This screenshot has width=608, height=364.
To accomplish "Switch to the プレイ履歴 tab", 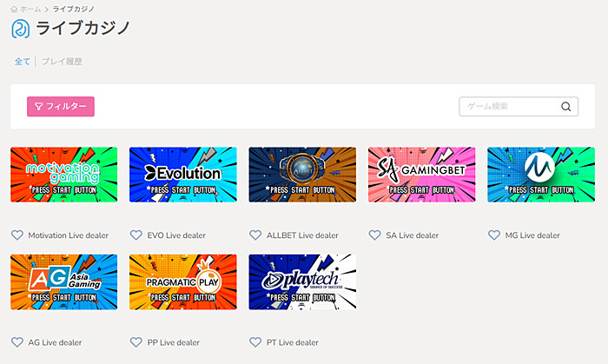I will pos(62,62).
